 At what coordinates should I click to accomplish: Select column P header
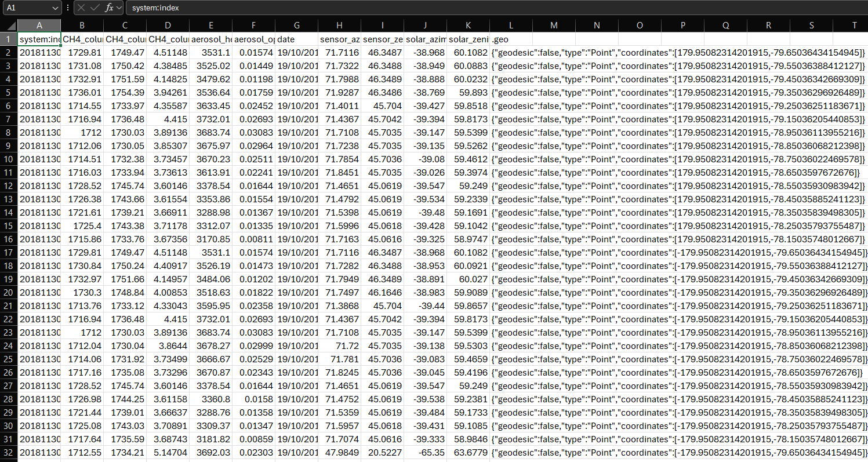pyautogui.click(x=682, y=26)
